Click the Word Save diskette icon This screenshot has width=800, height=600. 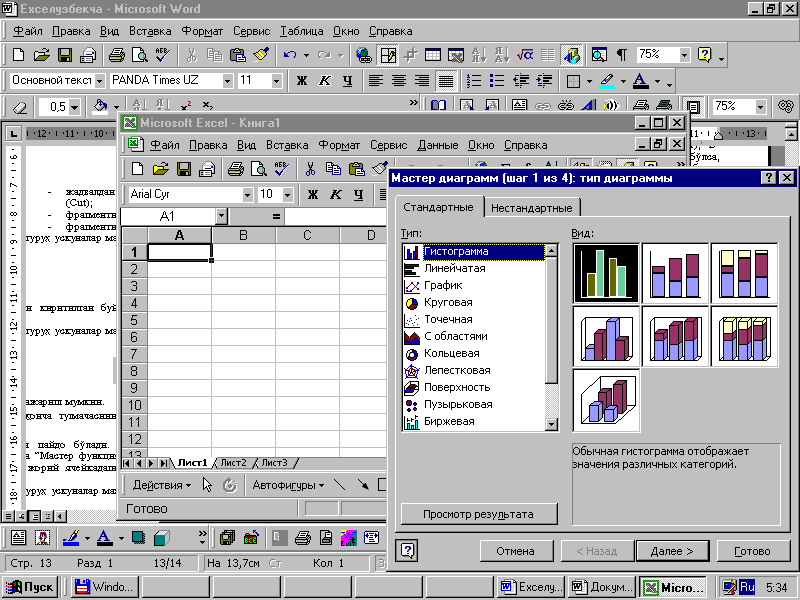coord(65,55)
